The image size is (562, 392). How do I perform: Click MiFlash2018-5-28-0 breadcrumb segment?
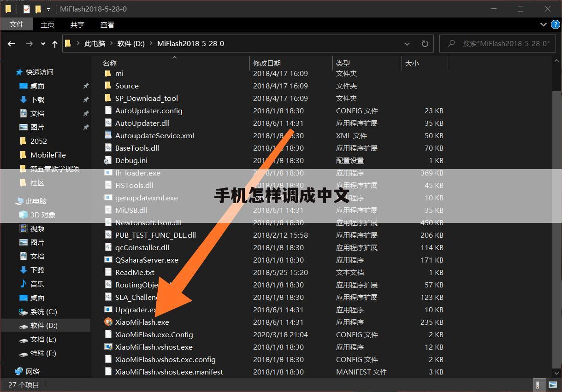click(x=190, y=43)
